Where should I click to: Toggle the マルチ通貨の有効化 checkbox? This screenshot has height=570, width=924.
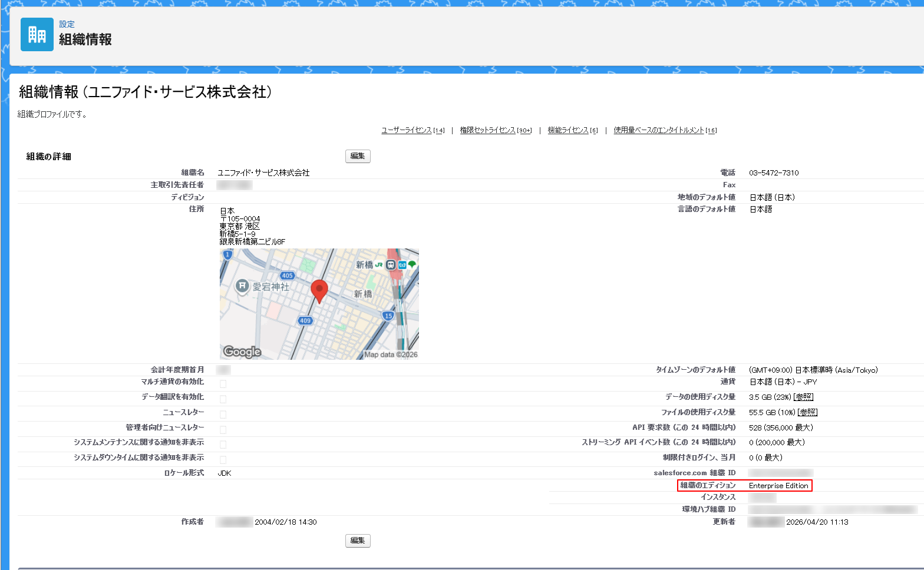223,384
